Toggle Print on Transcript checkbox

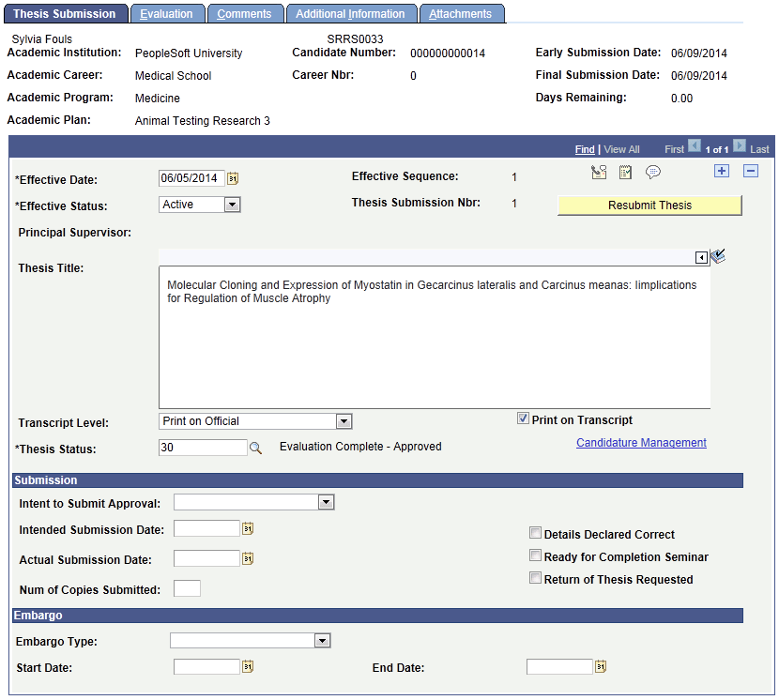523,418
